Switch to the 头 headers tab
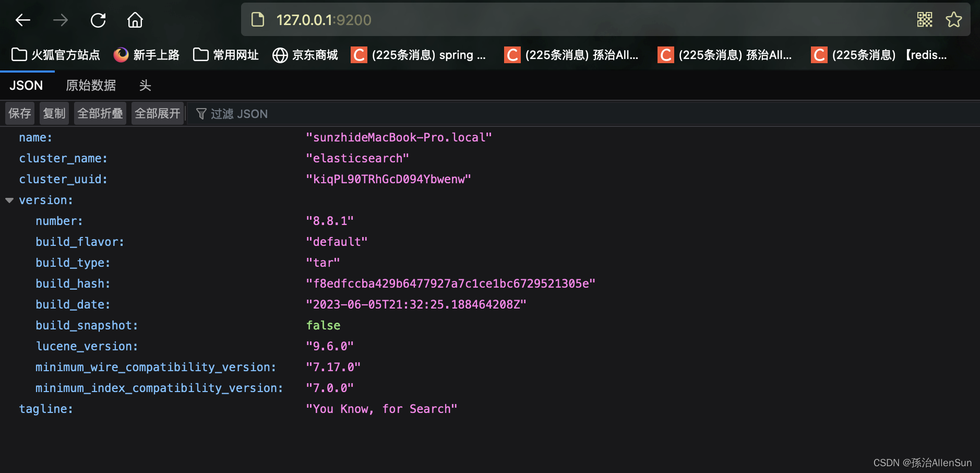980x473 pixels. [145, 86]
